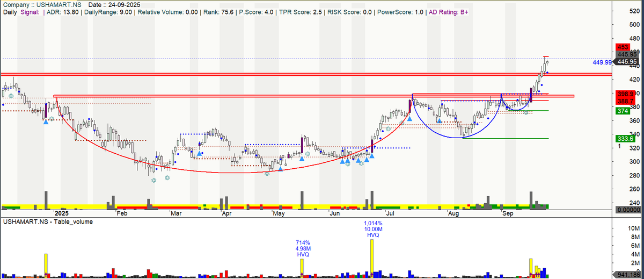Click the green 333.6 price tag
Image resolution: width=644 pixels, height=279 pixels.
tap(624, 138)
